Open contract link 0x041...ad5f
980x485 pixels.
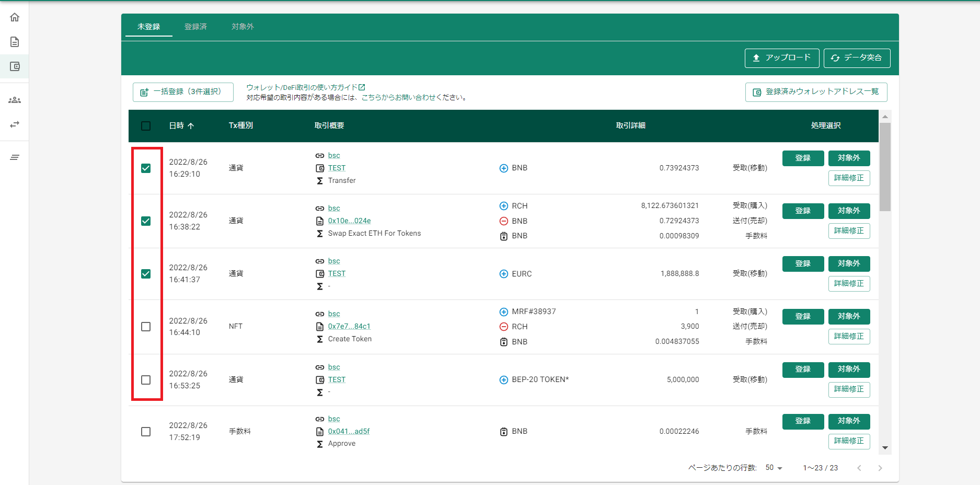tap(349, 432)
